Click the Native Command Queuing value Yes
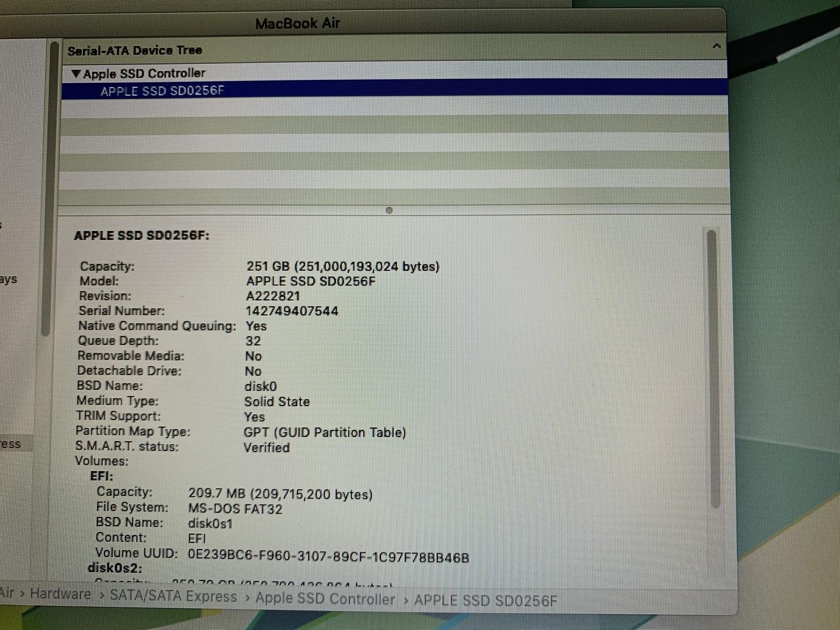Screen dimensions: 840x630 pyautogui.click(x=256, y=326)
